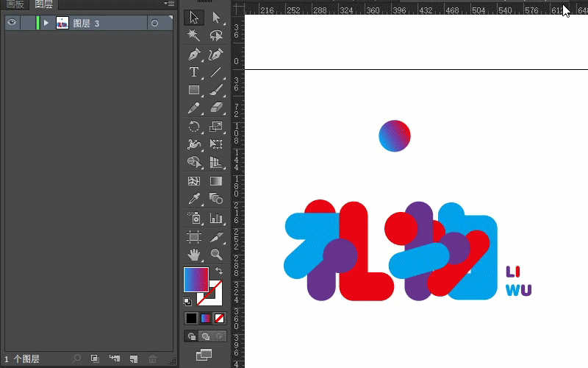Select the Hand tool

click(194, 255)
